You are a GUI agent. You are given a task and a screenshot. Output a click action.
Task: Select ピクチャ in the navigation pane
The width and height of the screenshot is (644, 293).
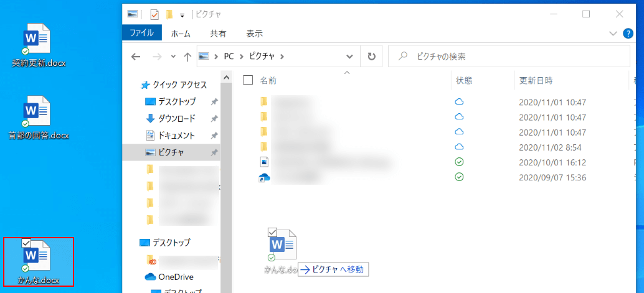click(x=171, y=152)
